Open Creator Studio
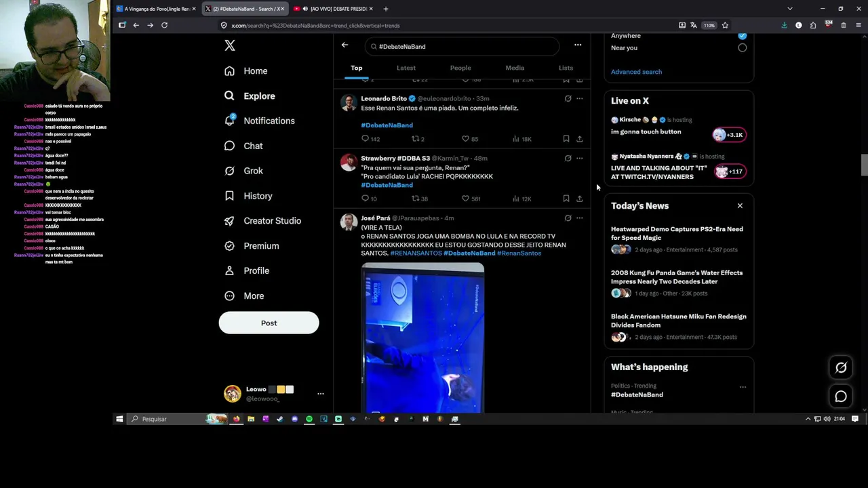 point(262,221)
